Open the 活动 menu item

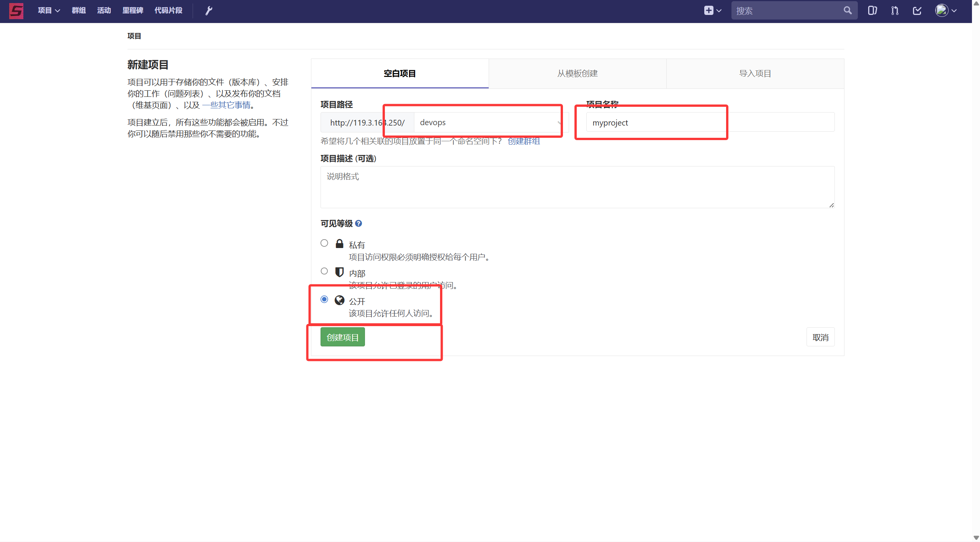[104, 11]
